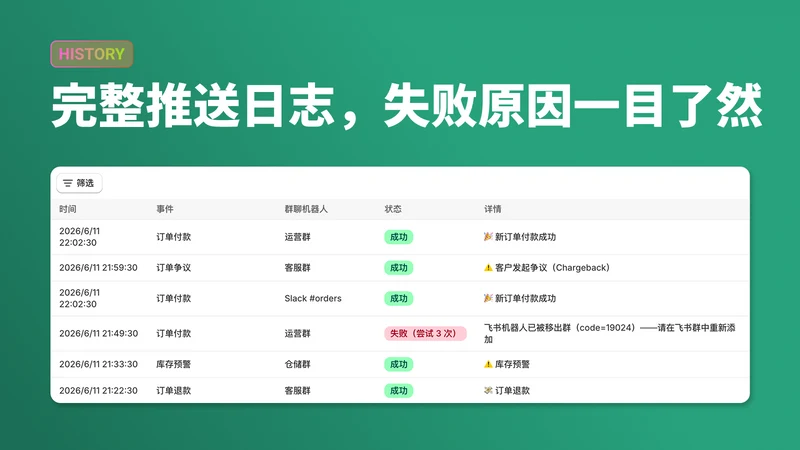
Task: Select the HISTORY badge
Action: (x=92, y=54)
